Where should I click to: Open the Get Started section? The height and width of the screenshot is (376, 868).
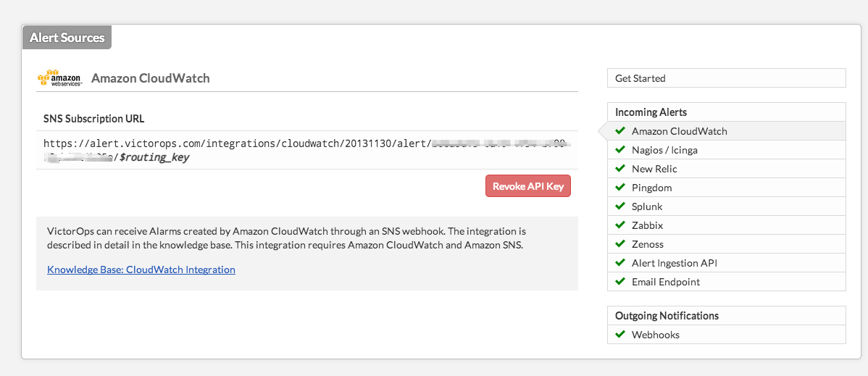tap(726, 78)
